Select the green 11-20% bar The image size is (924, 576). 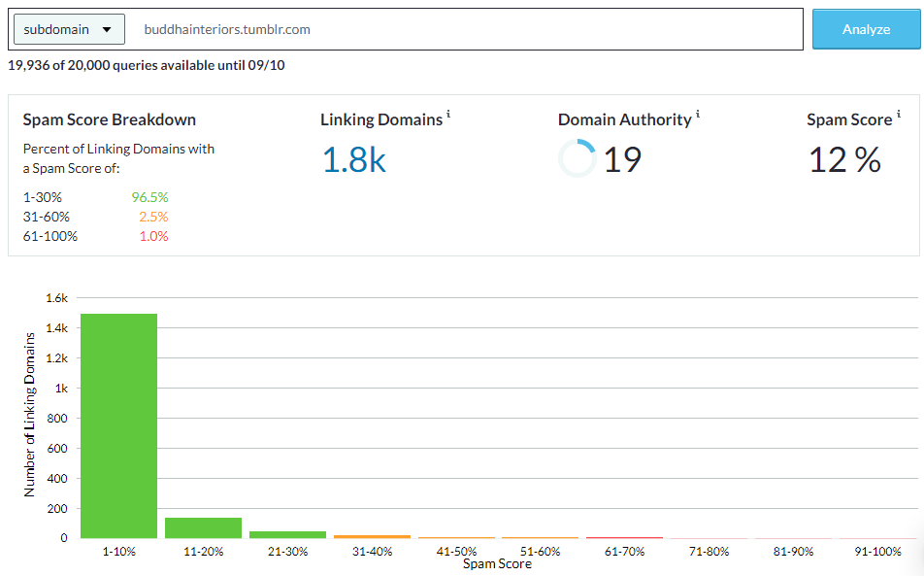coord(203,527)
